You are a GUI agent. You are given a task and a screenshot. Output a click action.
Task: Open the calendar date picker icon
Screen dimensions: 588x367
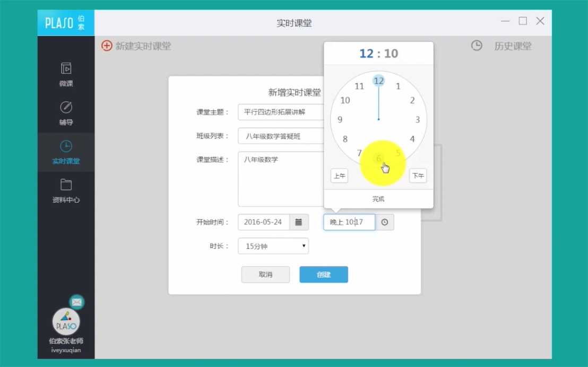coord(299,222)
